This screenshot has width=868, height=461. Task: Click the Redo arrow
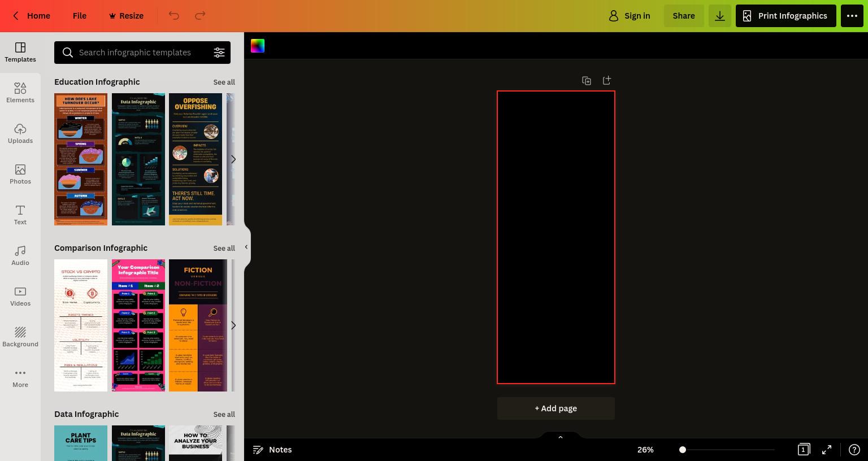[x=200, y=16]
